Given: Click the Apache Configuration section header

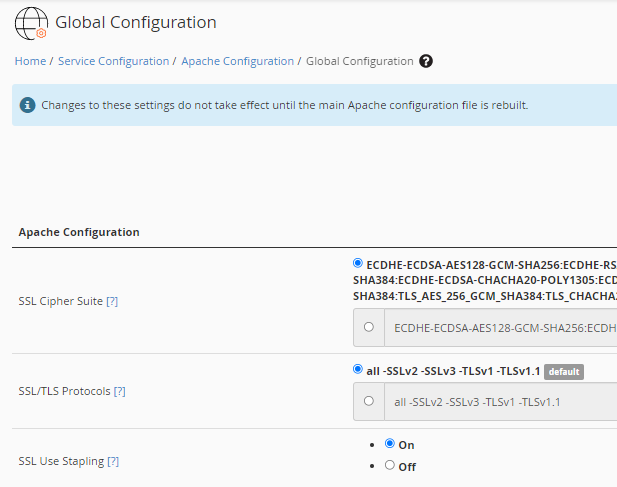Looking at the screenshot, I should click(79, 232).
